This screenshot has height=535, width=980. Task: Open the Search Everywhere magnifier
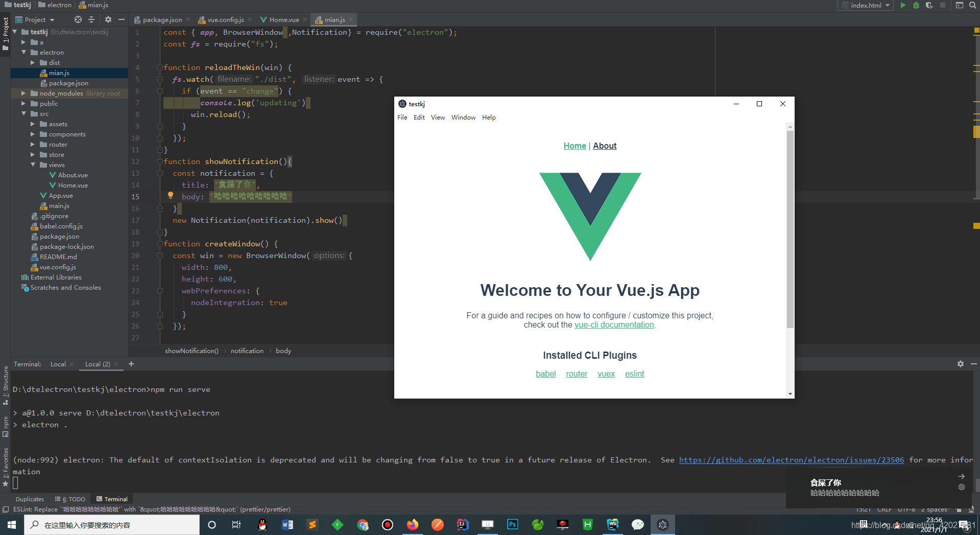pyautogui.click(x=973, y=5)
